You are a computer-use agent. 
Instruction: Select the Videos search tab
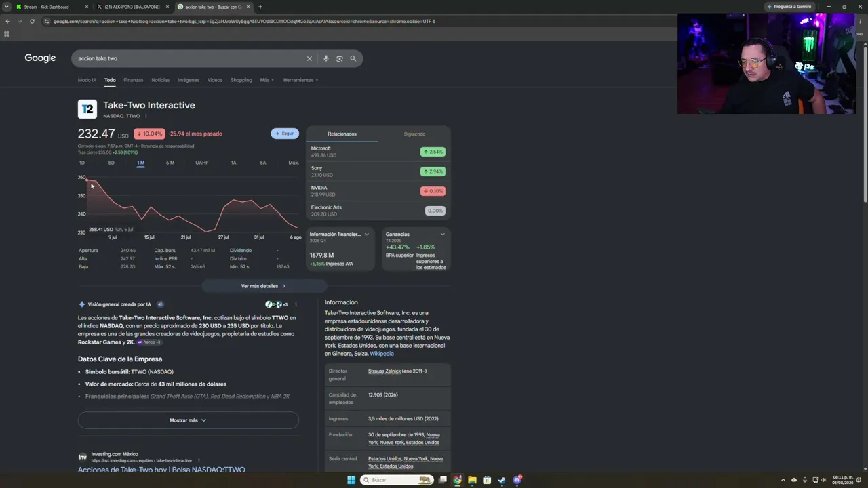[x=215, y=80]
